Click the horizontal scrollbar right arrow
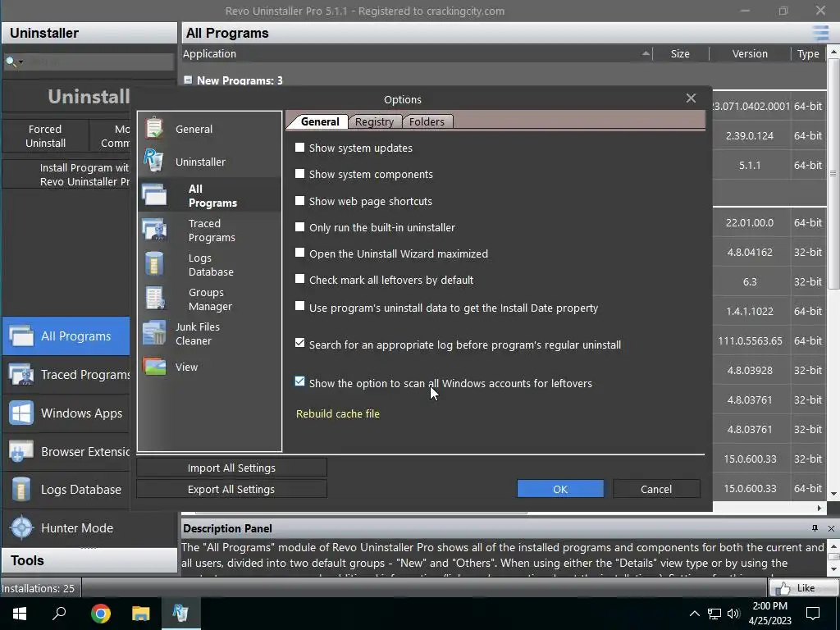 [819, 508]
